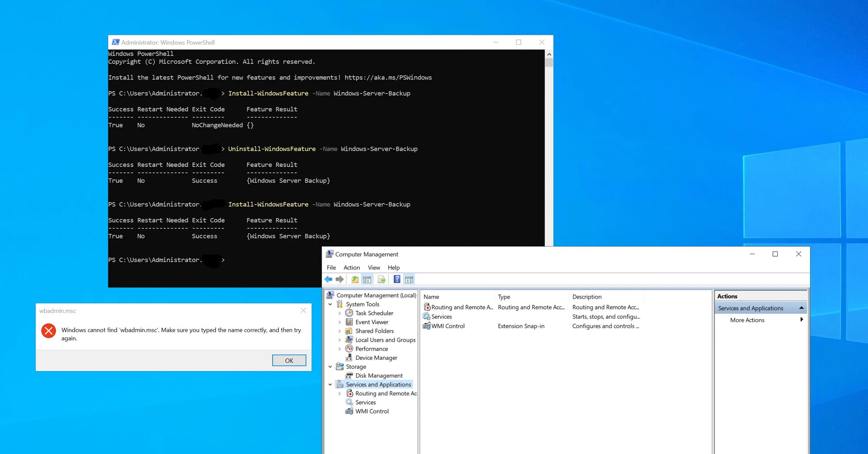Expand the Event Viewer node
868x454 pixels.
coord(339,322)
